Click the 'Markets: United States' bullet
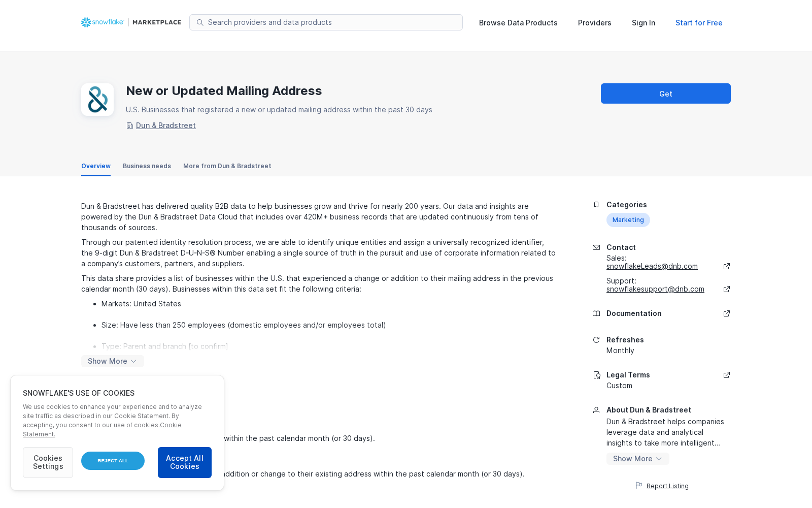This screenshot has height=508, width=812. tap(141, 304)
